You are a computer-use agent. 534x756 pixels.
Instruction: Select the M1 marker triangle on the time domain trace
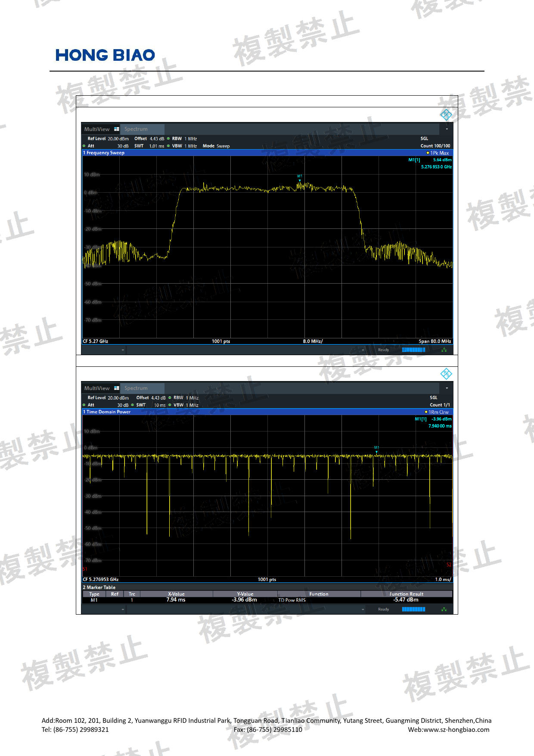[376, 452]
